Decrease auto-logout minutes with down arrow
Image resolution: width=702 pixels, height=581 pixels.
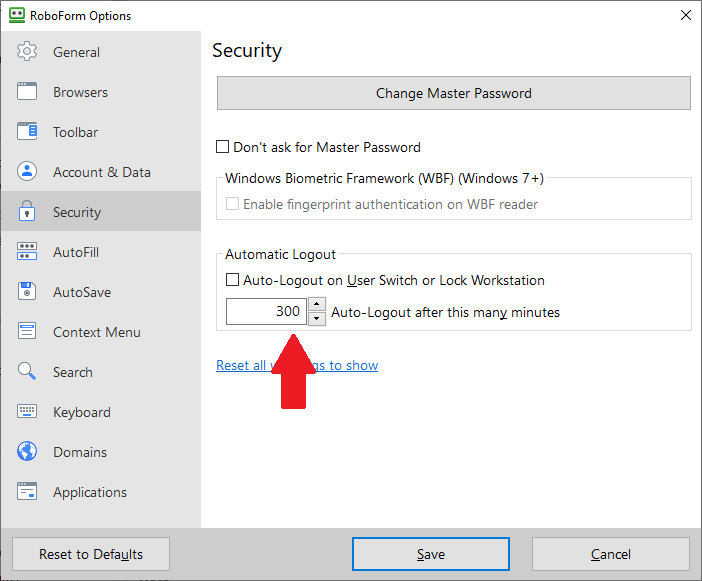click(x=316, y=319)
